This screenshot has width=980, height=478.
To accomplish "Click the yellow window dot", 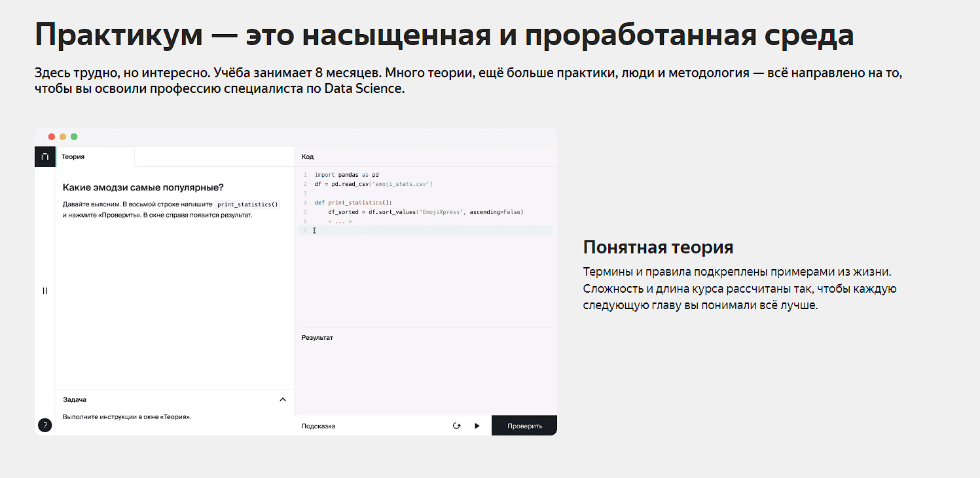I will 63,137.
